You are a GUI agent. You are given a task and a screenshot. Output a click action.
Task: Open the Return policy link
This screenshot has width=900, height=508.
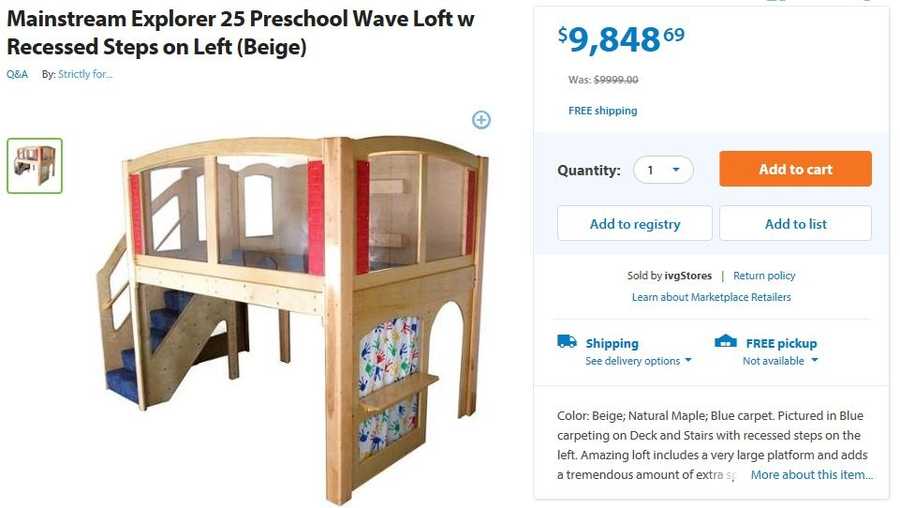point(764,276)
